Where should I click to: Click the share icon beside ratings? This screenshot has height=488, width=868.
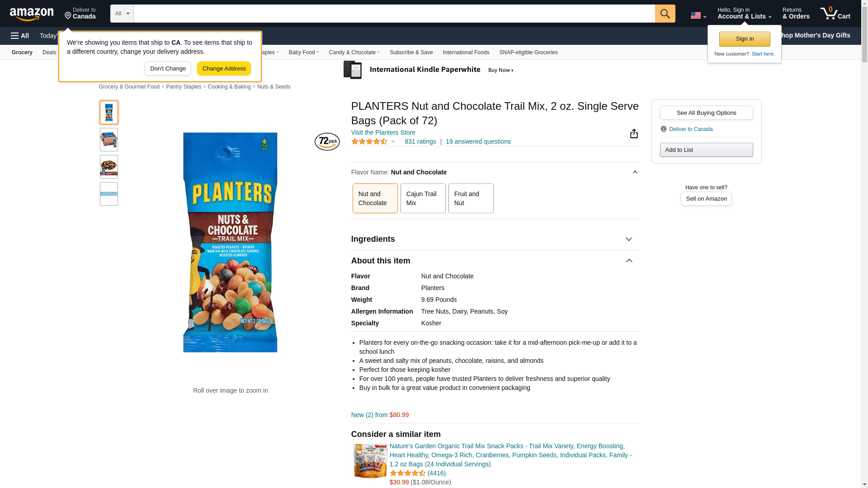634,134
